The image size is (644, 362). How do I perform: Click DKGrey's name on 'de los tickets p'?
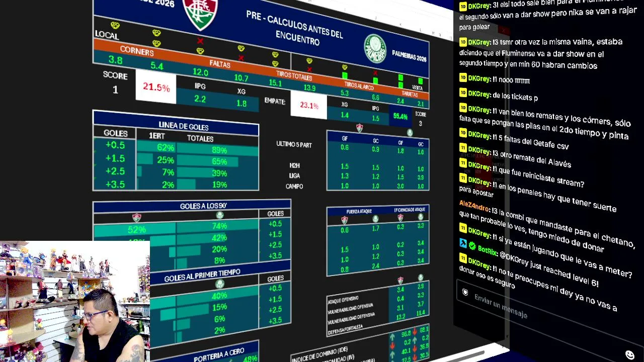pos(479,94)
